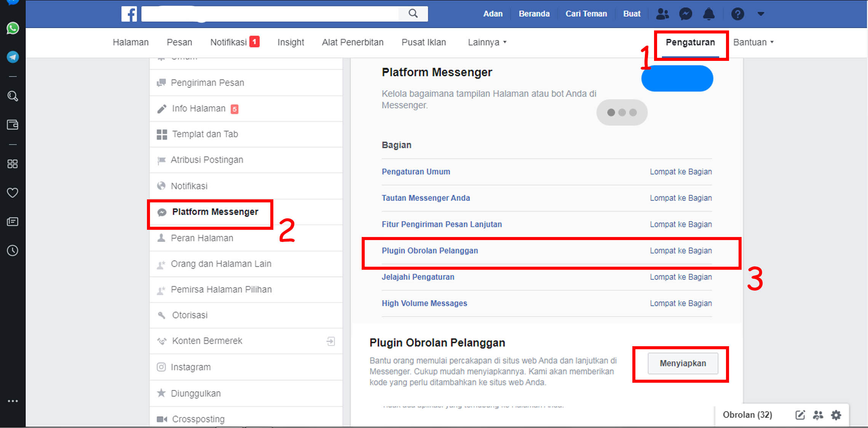Screen dimensions: 868x428
Task: Click the compose new message icon
Action: pos(800,415)
